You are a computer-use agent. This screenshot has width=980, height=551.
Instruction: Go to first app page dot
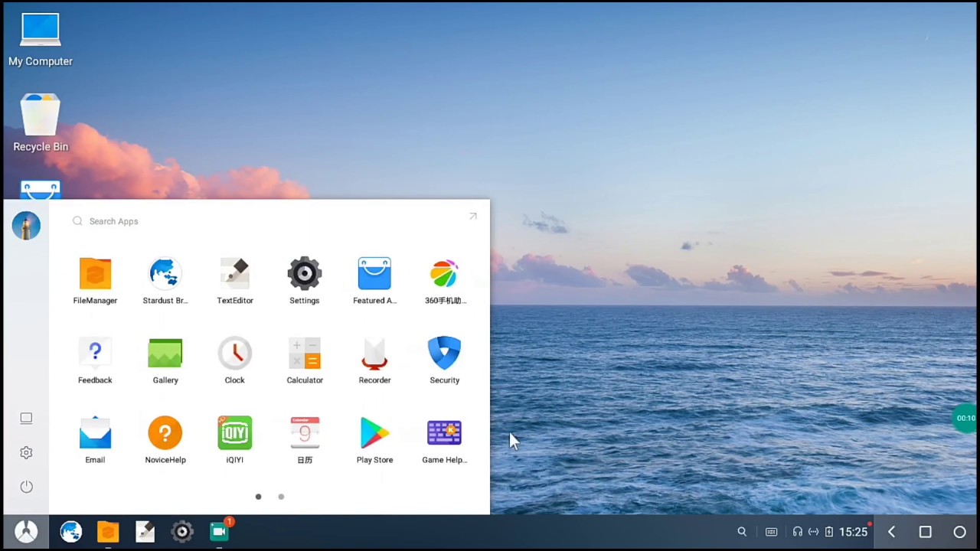point(258,497)
